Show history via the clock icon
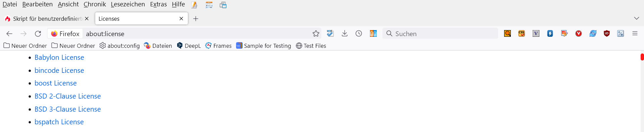Viewport: 644px width, 132px height. click(359, 33)
